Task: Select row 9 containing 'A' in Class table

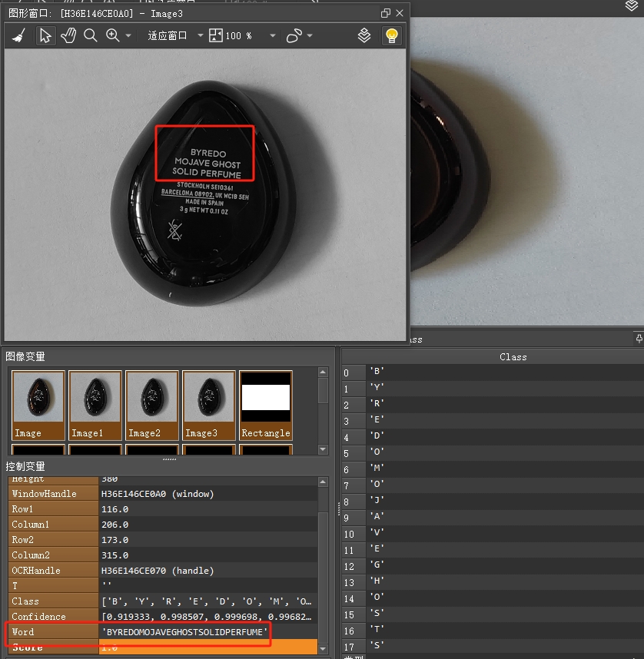Action: pyautogui.click(x=493, y=518)
